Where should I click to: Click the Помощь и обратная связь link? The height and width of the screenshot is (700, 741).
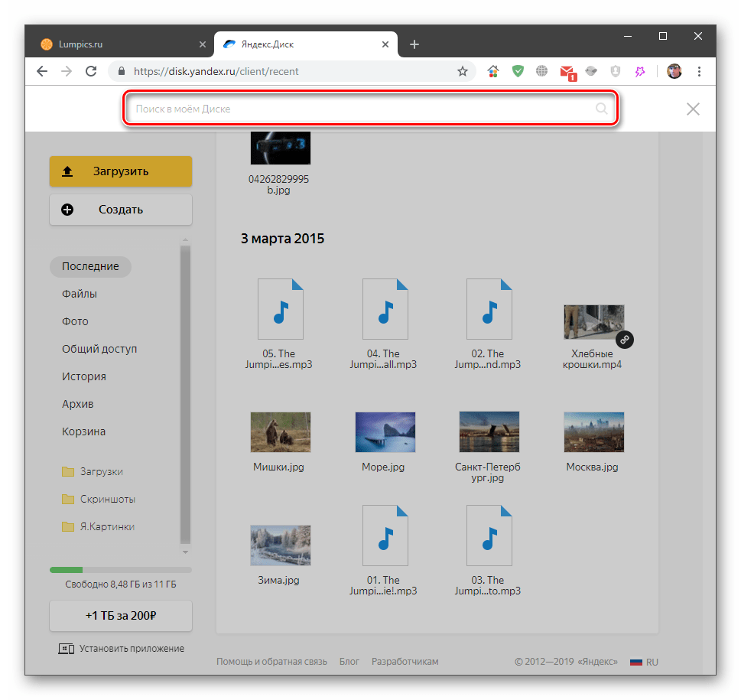pyautogui.click(x=271, y=661)
